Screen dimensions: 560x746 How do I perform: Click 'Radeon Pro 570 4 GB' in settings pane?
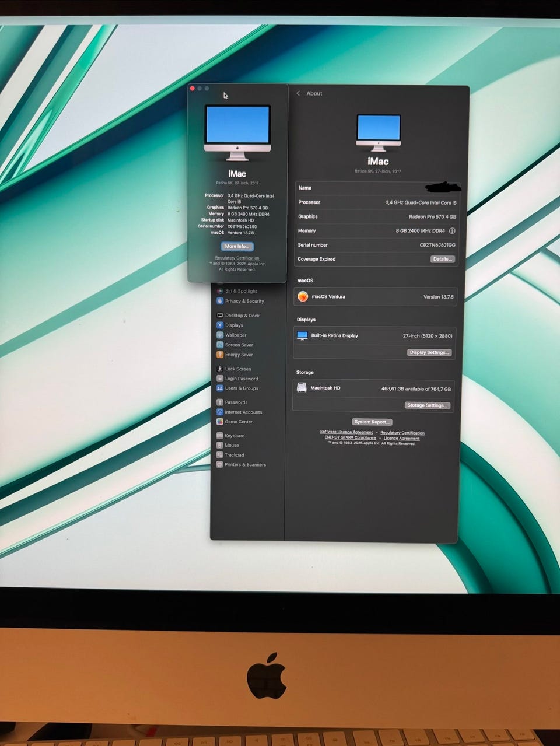point(432,216)
